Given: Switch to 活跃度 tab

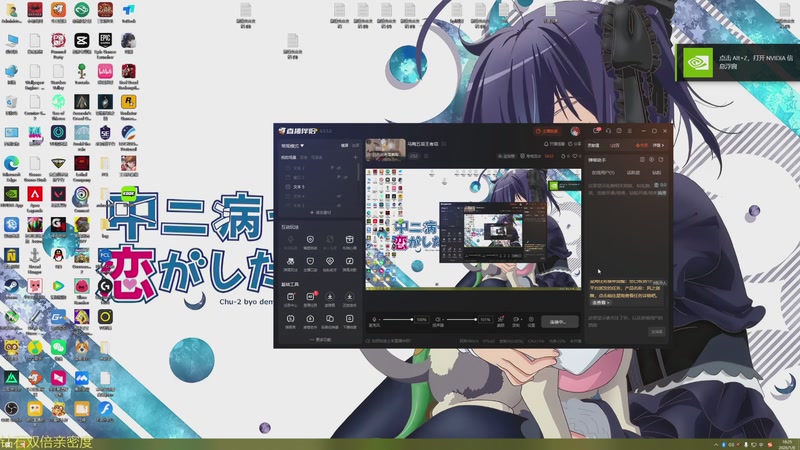Looking at the screenshot, I should 633,172.
